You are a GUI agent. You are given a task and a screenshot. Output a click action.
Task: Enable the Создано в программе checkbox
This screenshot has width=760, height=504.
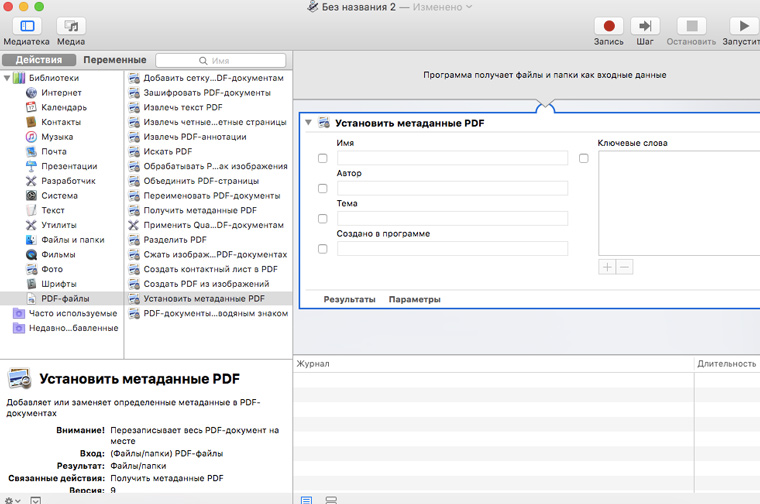[322, 249]
